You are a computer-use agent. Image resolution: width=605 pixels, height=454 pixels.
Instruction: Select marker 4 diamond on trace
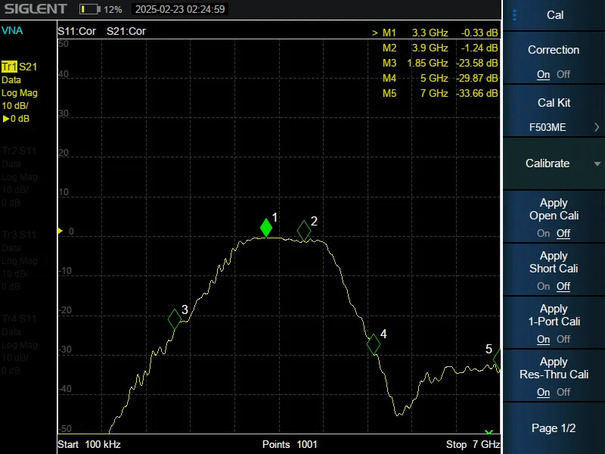coord(373,344)
